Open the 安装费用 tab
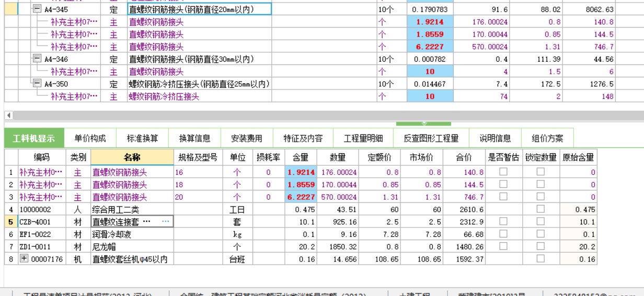The image size is (644, 296). point(247,138)
